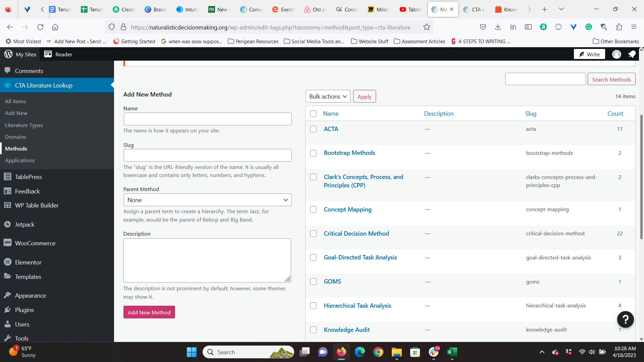Toggle the select-all checkbox in the table header
The width and height of the screenshot is (644, 362).
pyautogui.click(x=313, y=114)
